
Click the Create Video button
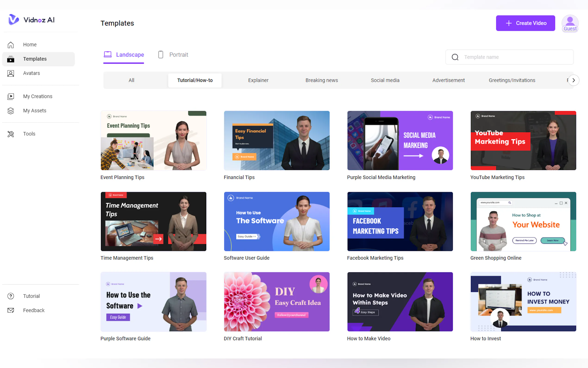525,23
